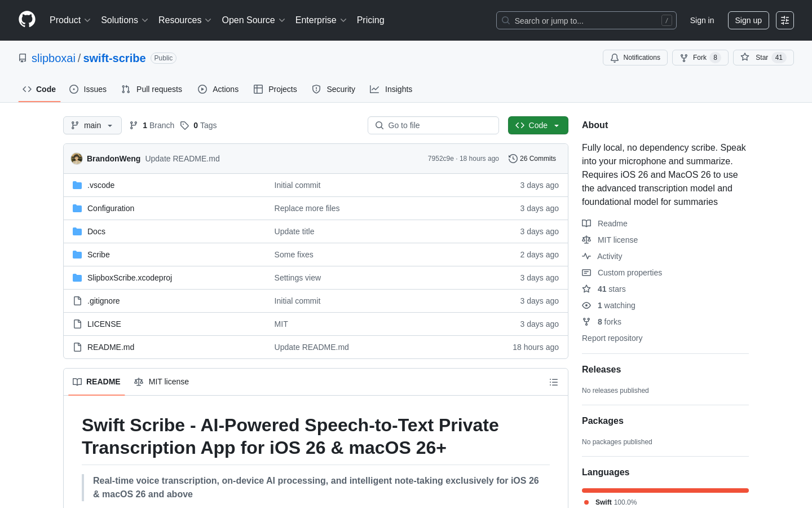
Task: Report this repository
Action: [612, 338]
